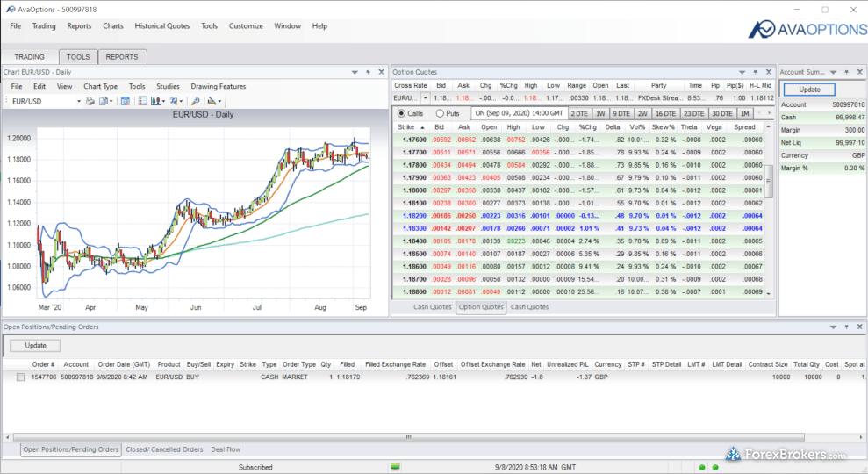Pin the Option Quotes panel
The height and width of the screenshot is (474, 868).
click(756, 72)
